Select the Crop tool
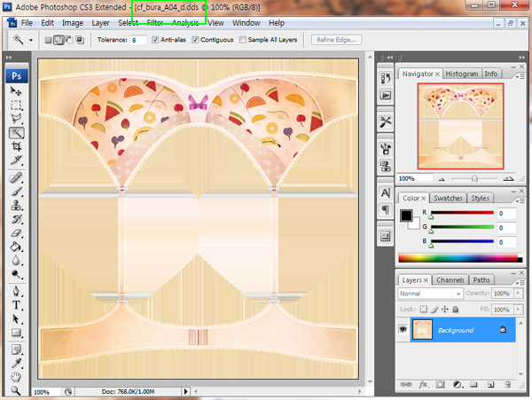532x400 pixels. point(16,146)
